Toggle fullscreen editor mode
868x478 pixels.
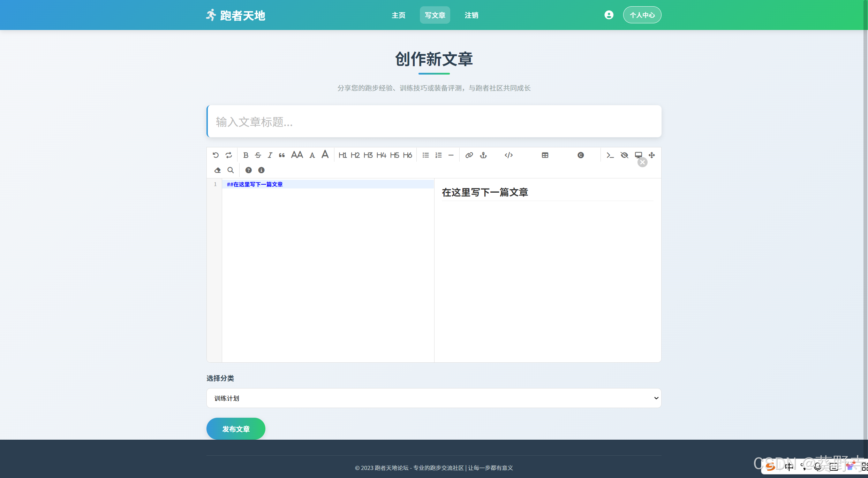point(651,155)
